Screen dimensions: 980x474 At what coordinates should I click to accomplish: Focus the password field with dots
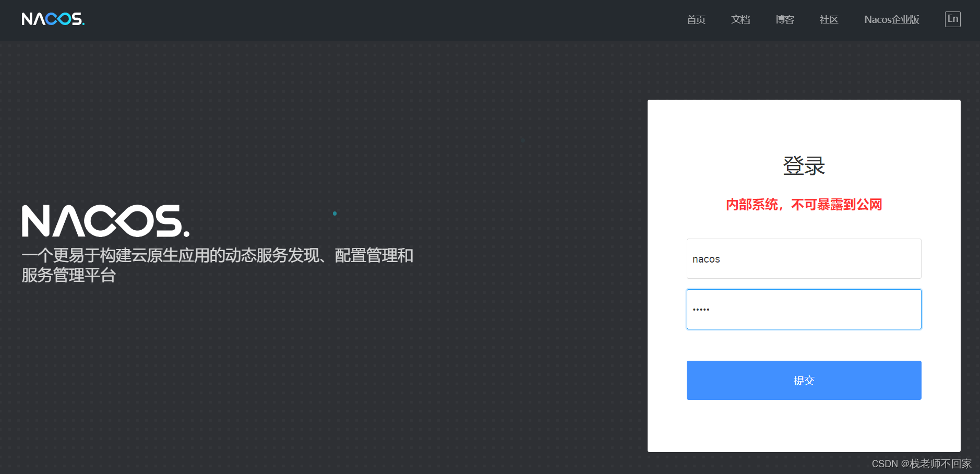pos(804,310)
